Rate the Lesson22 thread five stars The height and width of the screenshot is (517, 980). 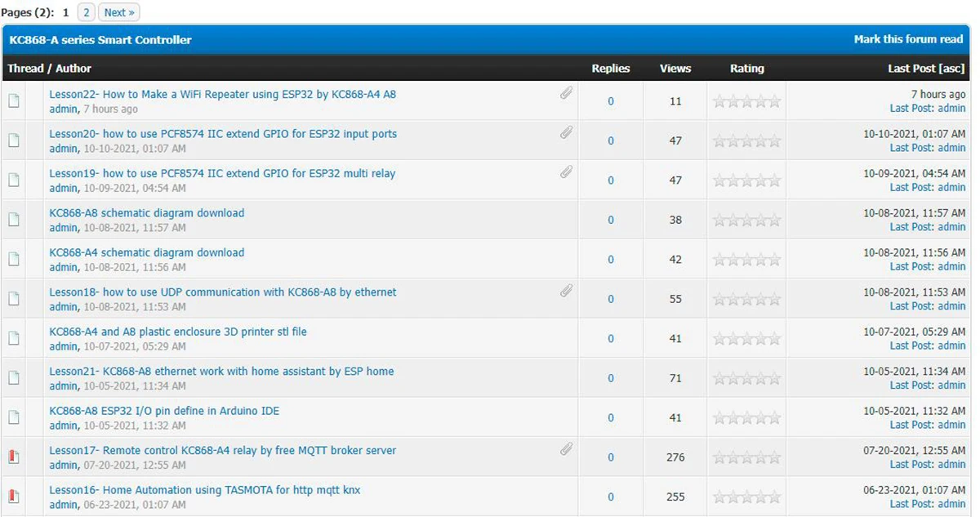774,101
